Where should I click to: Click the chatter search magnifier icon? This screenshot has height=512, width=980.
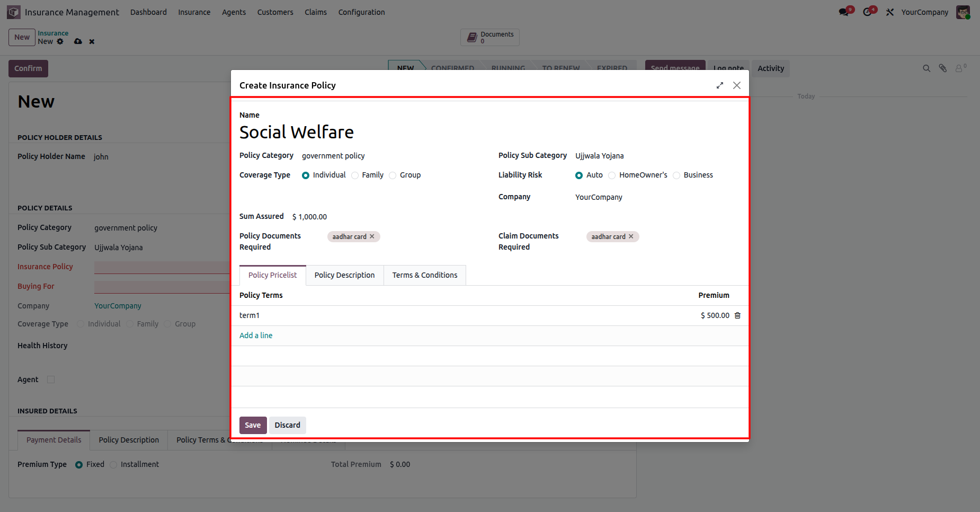(x=926, y=68)
